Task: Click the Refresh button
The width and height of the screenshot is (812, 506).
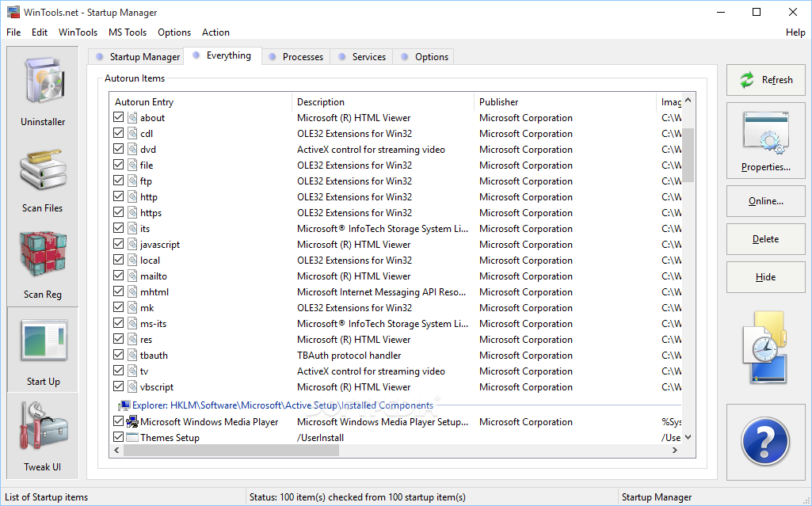Action: click(766, 80)
